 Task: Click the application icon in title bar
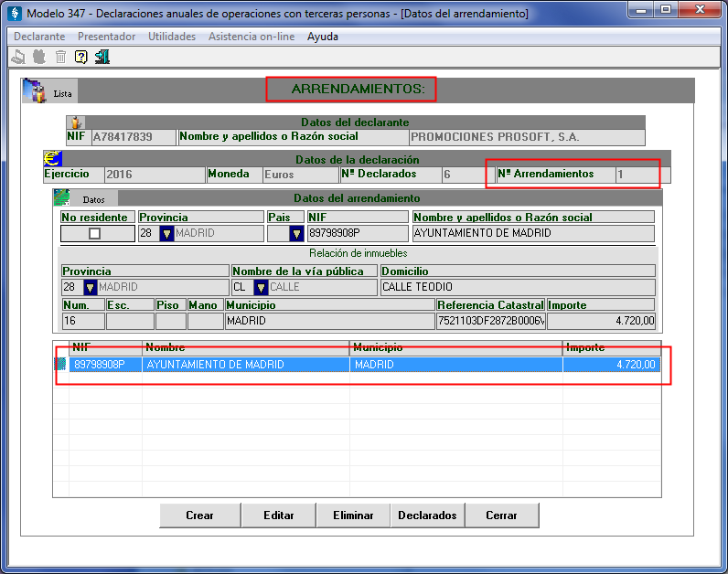click(x=15, y=13)
